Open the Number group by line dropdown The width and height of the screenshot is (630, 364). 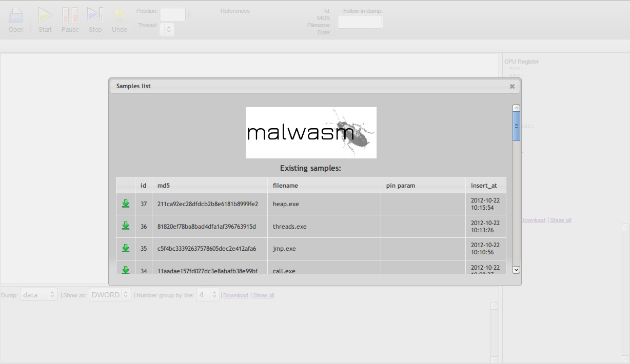[208, 295]
